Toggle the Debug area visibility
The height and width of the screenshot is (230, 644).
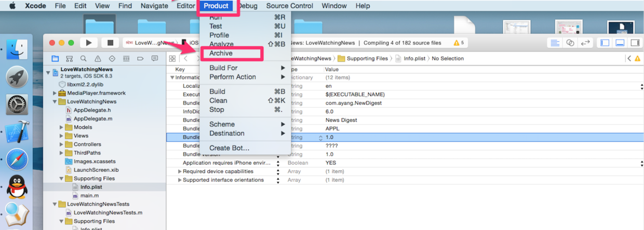(620, 43)
